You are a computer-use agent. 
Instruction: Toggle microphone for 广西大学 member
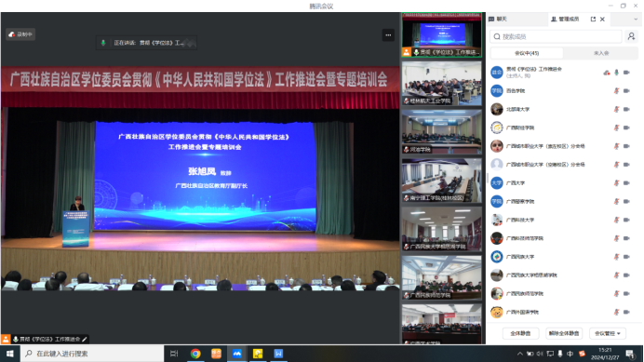(x=616, y=183)
